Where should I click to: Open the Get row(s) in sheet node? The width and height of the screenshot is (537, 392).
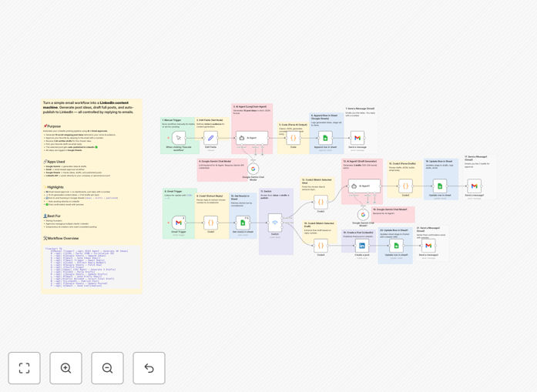(x=243, y=223)
